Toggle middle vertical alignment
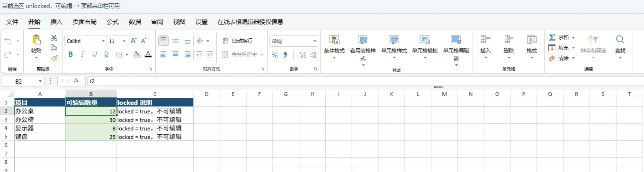644x172 pixels. click(x=175, y=41)
